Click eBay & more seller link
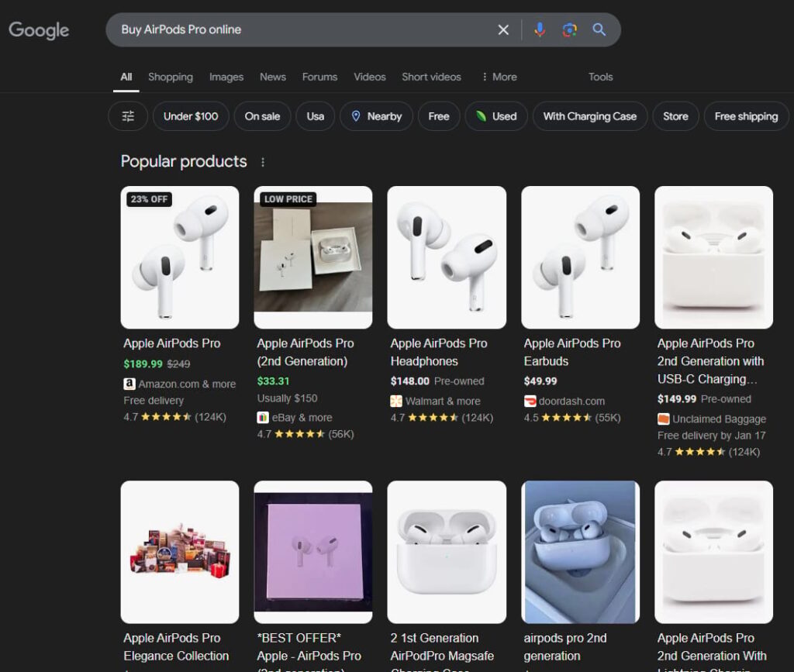Image resolution: width=794 pixels, height=672 pixels. pos(295,418)
